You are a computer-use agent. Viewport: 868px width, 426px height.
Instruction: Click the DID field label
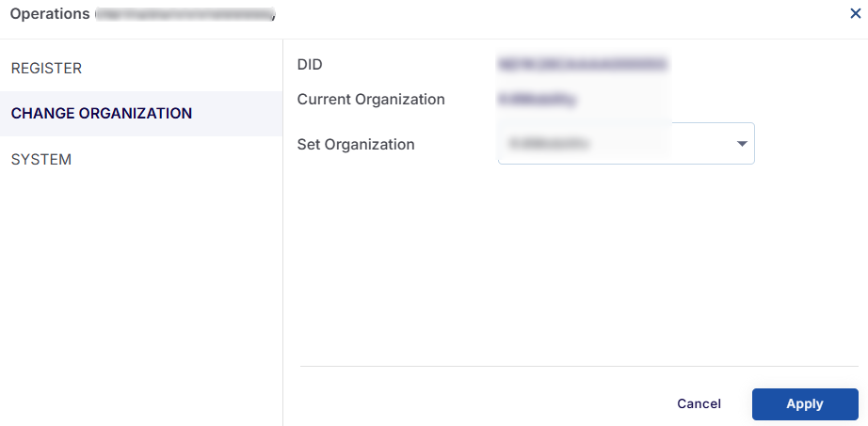point(310,65)
